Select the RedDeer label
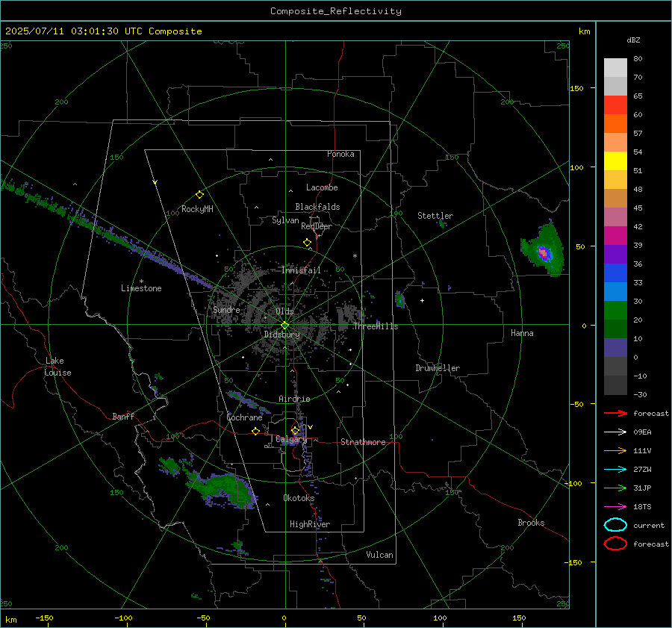 pyautogui.click(x=317, y=226)
